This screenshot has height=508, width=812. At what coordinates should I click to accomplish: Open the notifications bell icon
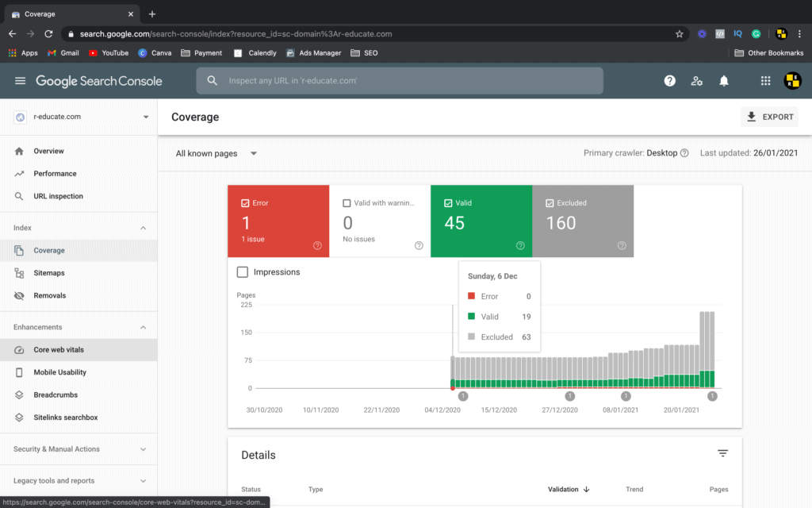[x=724, y=81]
